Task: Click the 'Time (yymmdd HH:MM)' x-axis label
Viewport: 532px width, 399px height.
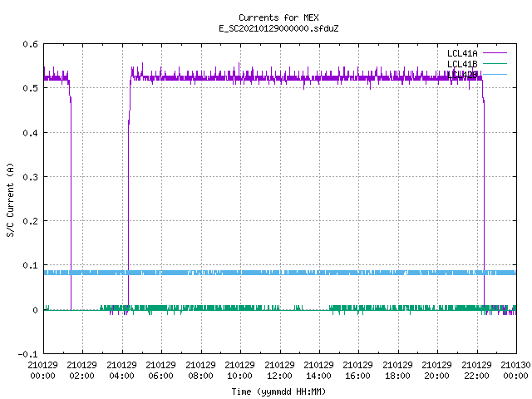Action: pyautogui.click(x=278, y=392)
